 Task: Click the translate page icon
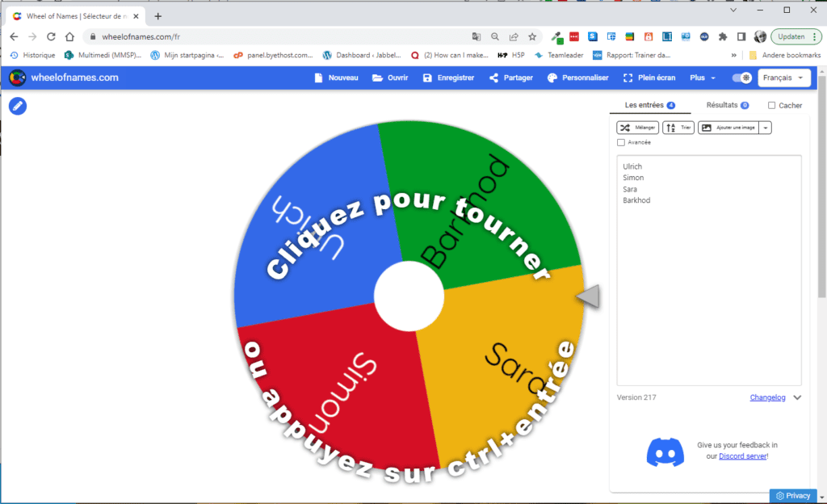476,36
